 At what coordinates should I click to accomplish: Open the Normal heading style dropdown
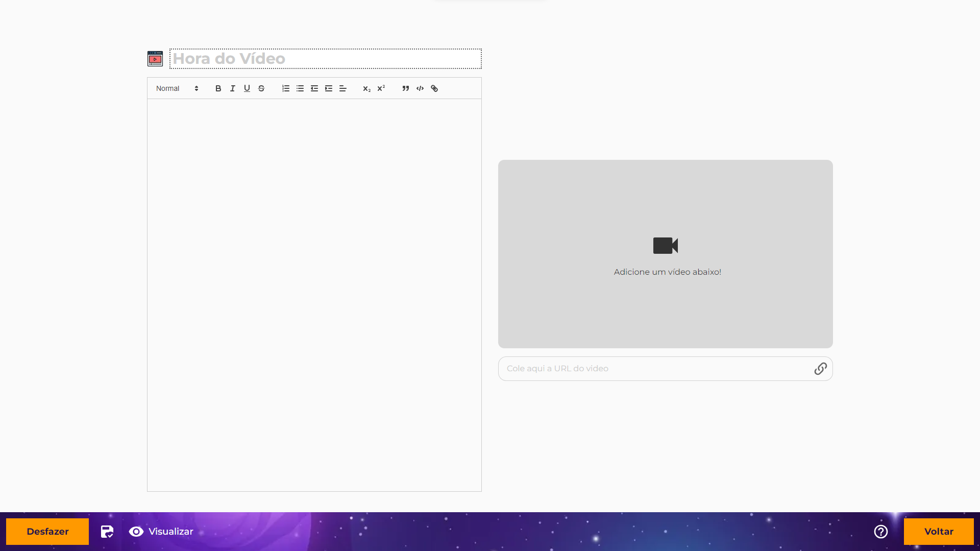click(177, 88)
